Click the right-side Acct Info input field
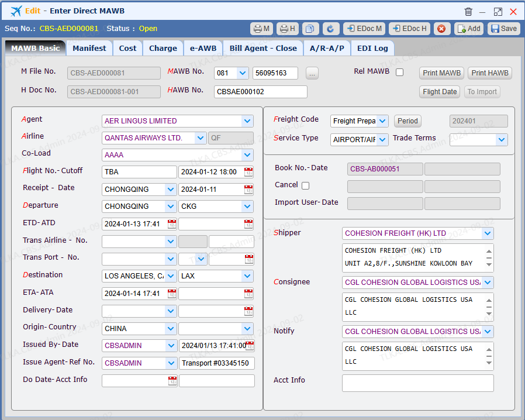Screen dimensions: 525x420 tap(417, 383)
